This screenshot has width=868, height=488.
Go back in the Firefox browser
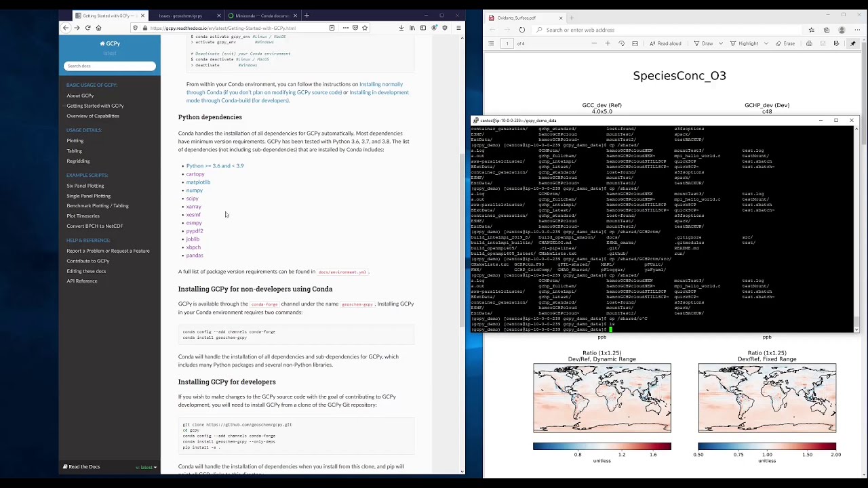coord(66,28)
